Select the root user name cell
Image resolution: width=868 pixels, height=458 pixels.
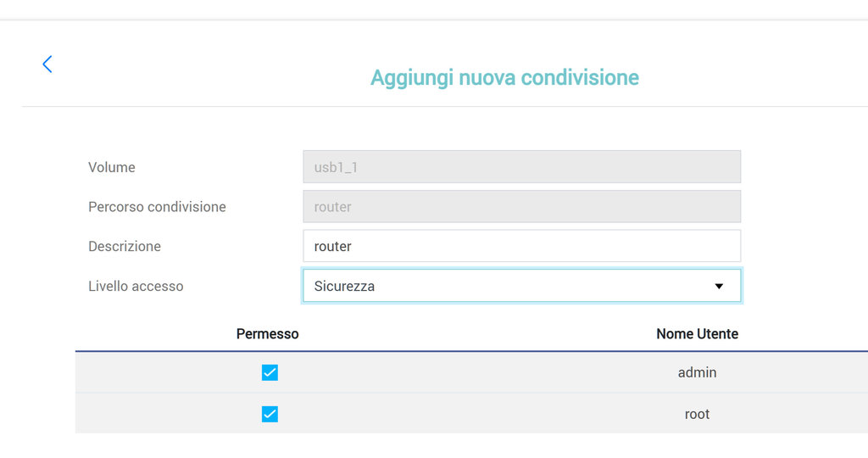697,414
